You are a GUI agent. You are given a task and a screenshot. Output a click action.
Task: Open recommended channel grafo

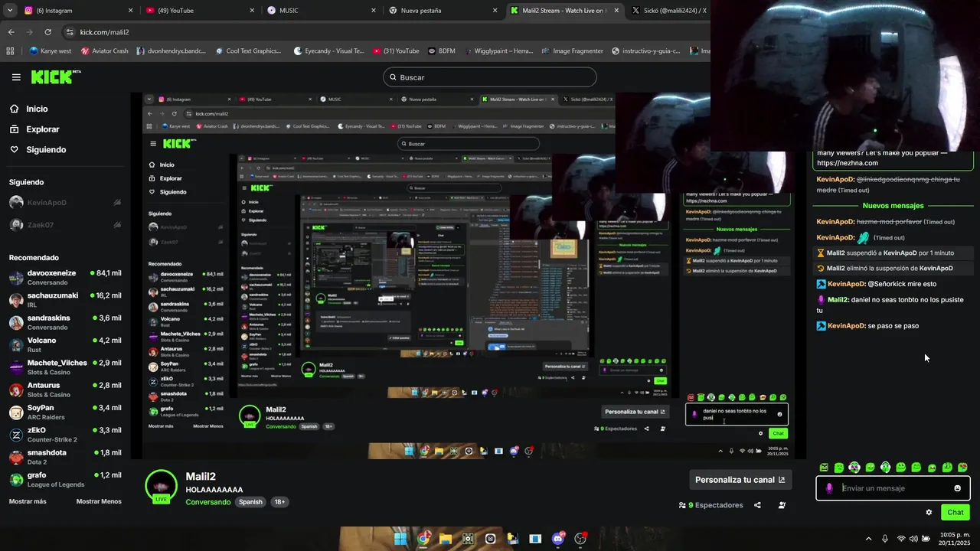(x=65, y=479)
